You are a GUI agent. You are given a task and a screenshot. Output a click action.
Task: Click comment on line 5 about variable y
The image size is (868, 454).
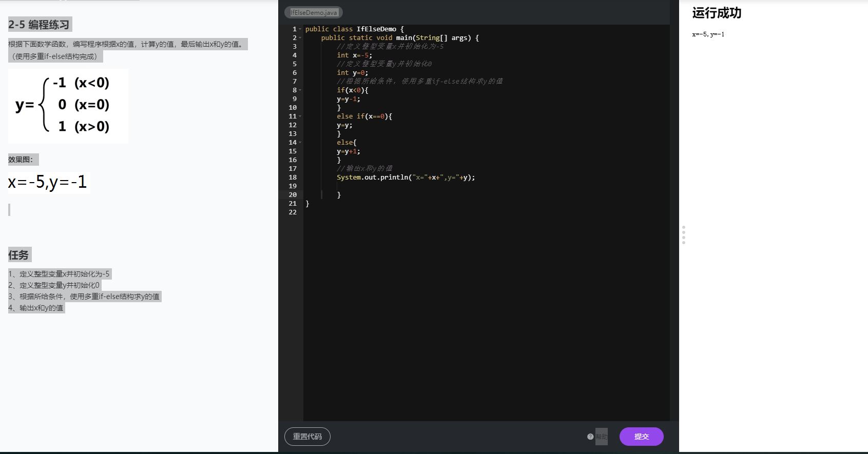point(384,64)
